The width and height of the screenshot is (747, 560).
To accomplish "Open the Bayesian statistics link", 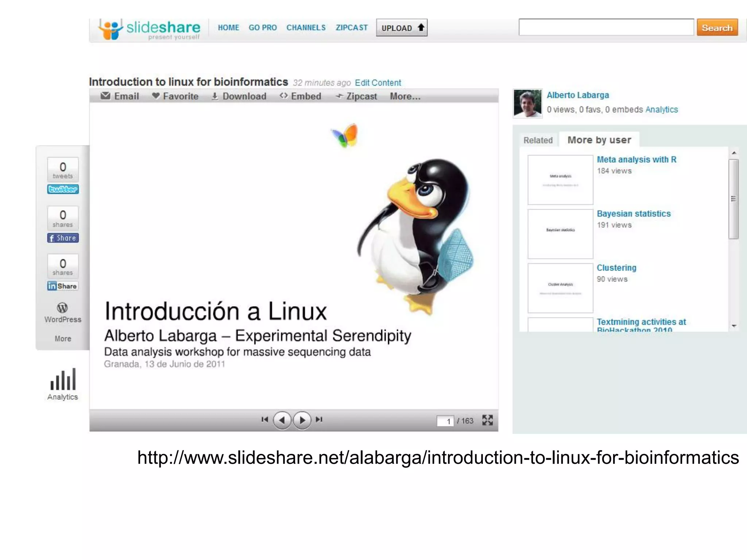I will 634,214.
